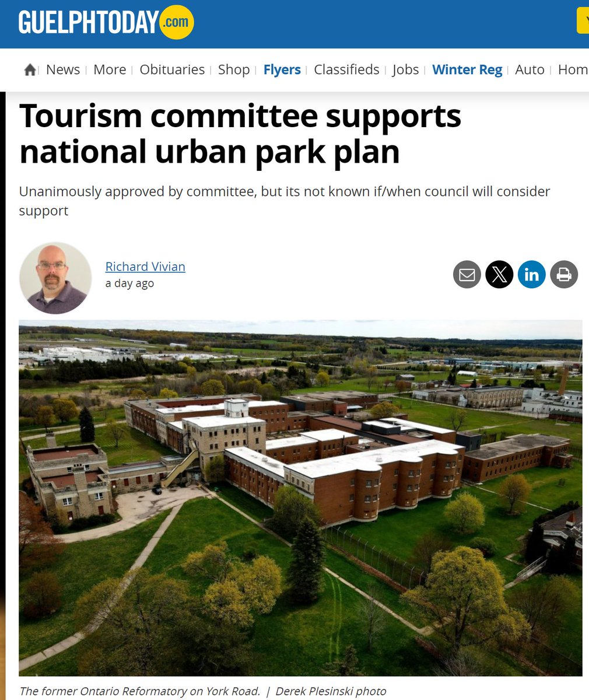
Task: Open the Flyers section
Action: (x=282, y=69)
